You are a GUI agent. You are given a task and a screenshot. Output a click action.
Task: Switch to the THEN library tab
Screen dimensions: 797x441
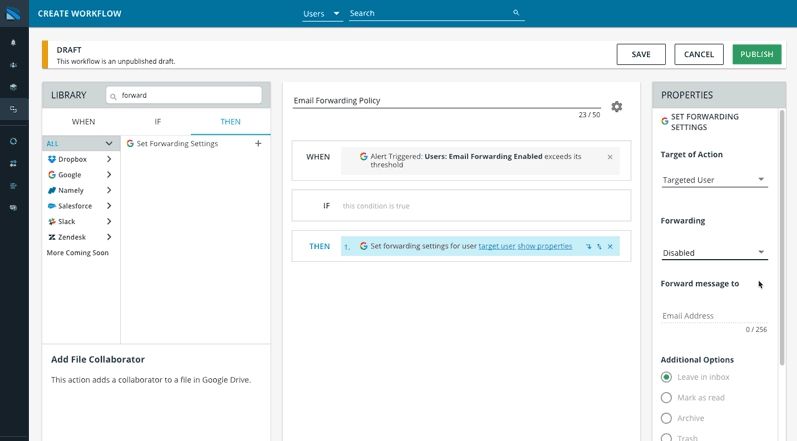pyautogui.click(x=230, y=121)
